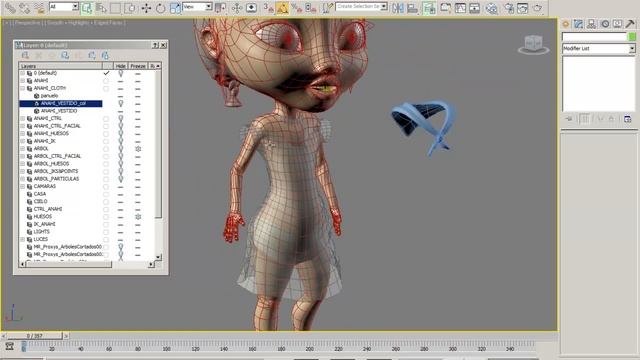Toggle the Keyboard Shortcut Override button
This screenshot has width=640, height=360.
pyautogui.click(x=251, y=7)
